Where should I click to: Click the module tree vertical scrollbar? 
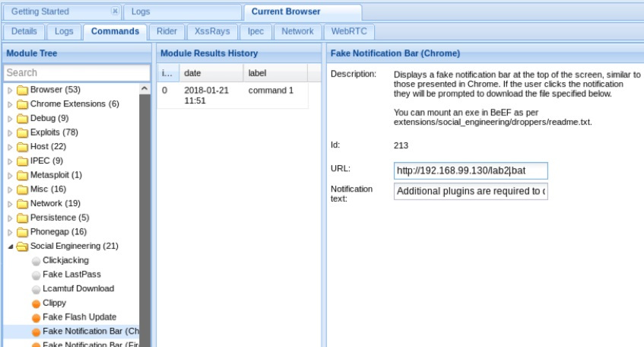click(x=144, y=220)
